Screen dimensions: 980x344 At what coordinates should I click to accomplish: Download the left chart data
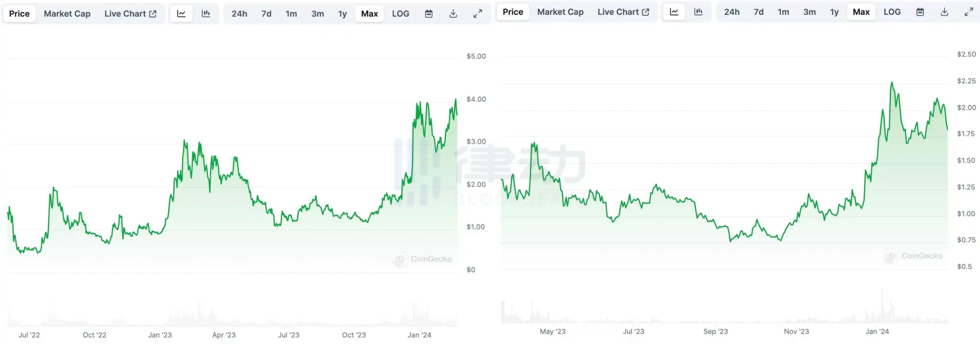[453, 13]
